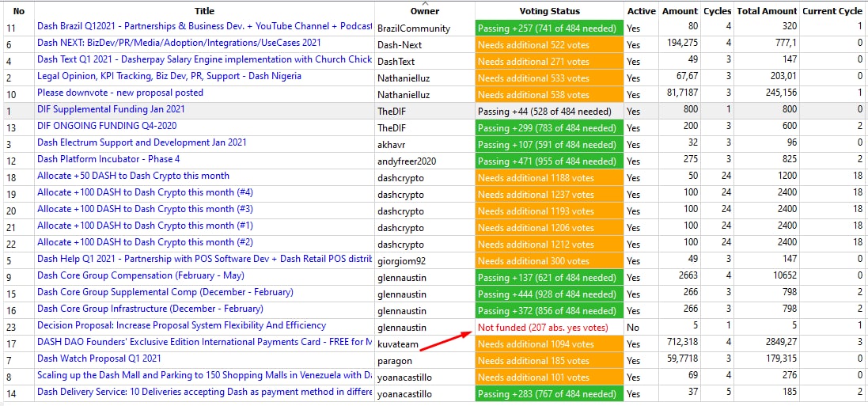Open Dash Core Group Compensation (February - May)
Screen dimensions: 868x406
(x=141, y=275)
